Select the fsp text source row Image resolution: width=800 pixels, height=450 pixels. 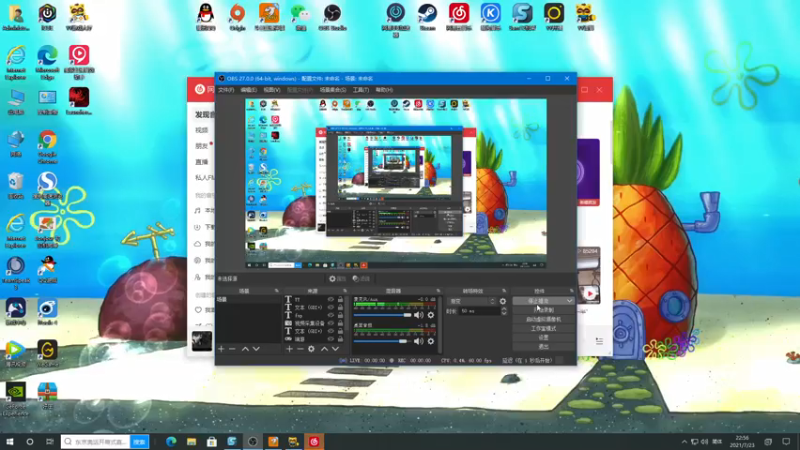point(314,315)
